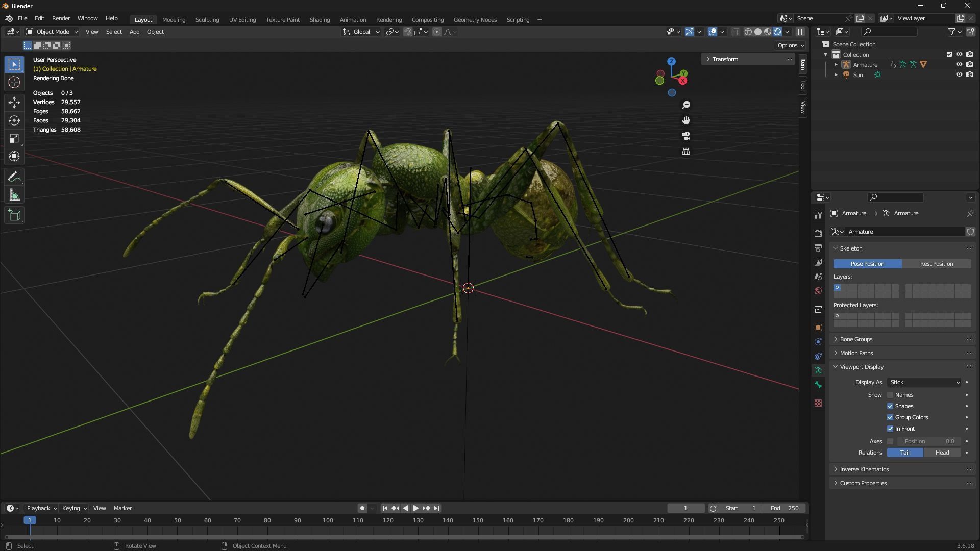This screenshot has height=551, width=980.
Task: Set Relations to Head
Action: 942,453
